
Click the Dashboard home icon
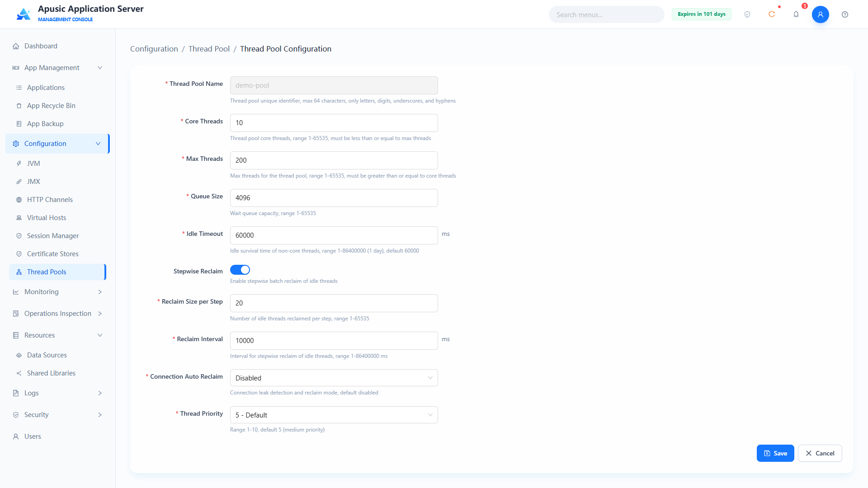pyautogui.click(x=16, y=46)
